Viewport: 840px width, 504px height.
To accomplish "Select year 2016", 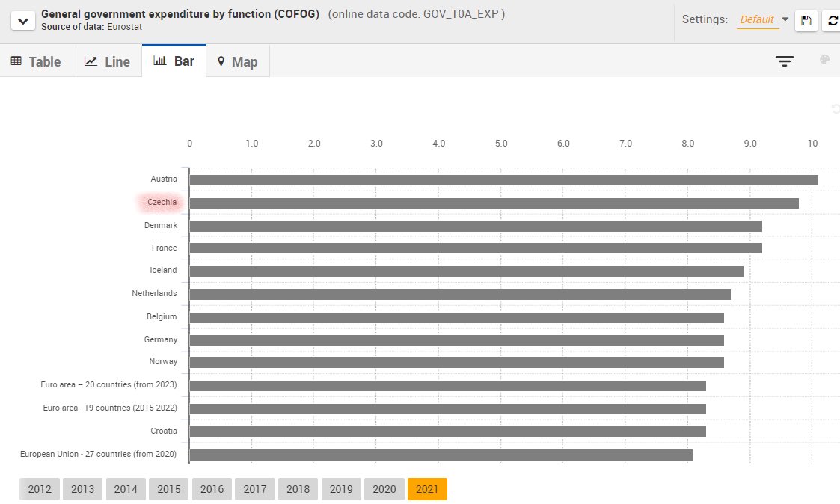I will [x=212, y=489].
